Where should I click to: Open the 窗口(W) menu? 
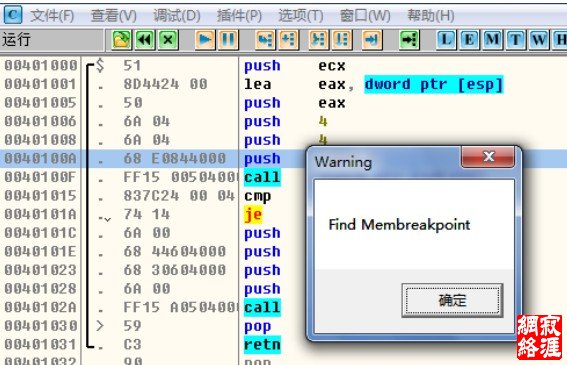click(x=365, y=16)
